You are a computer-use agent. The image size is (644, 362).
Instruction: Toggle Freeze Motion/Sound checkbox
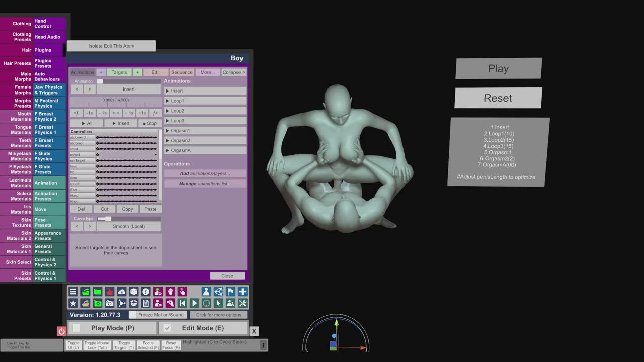(132, 315)
